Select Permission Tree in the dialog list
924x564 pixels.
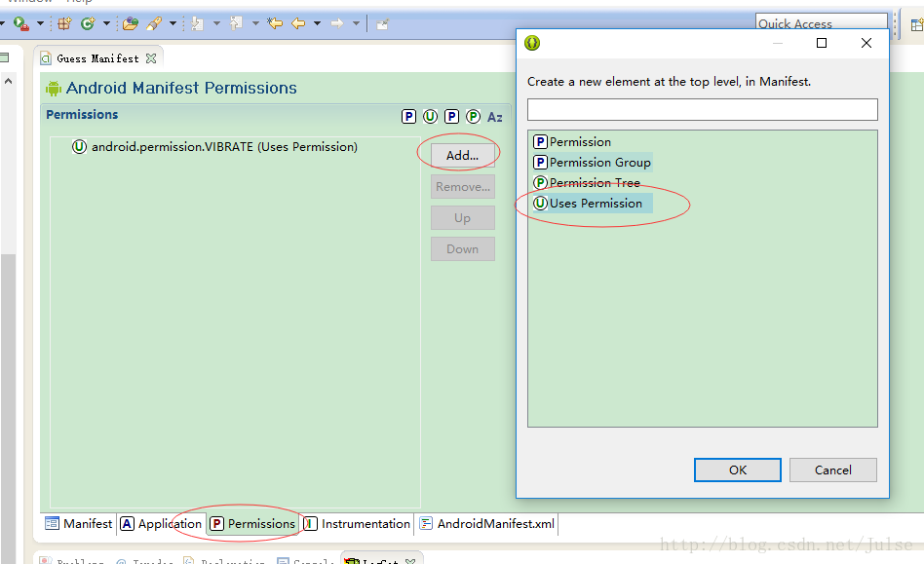point(587,182)
